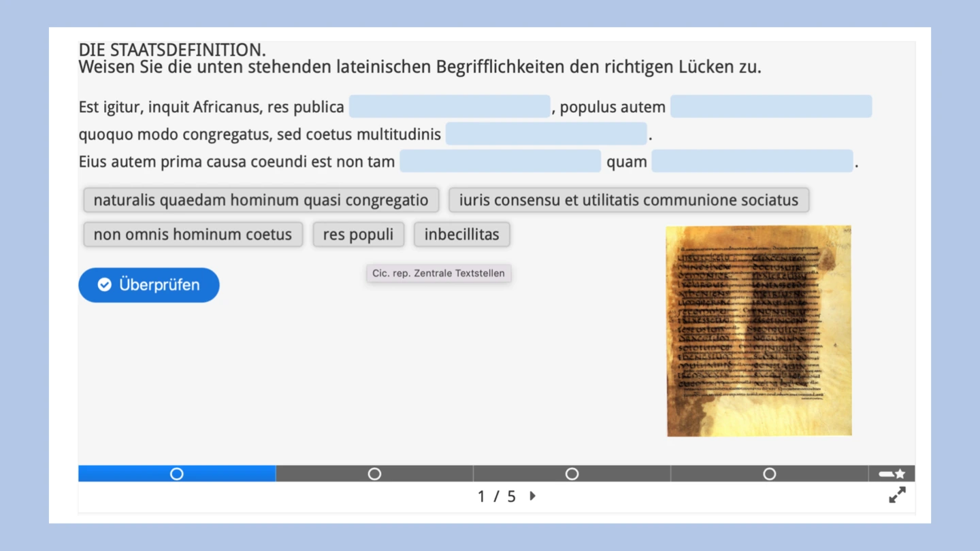Pick the 'res populi' word chip
Image resolution: width=980 pixels, height=551 pixels.
point(358,235)
